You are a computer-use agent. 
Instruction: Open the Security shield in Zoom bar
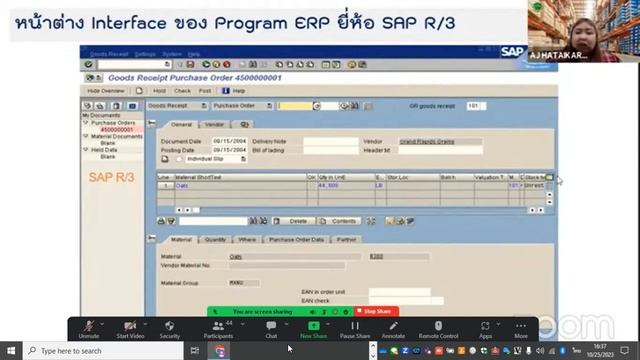click(x=170, y=326)
